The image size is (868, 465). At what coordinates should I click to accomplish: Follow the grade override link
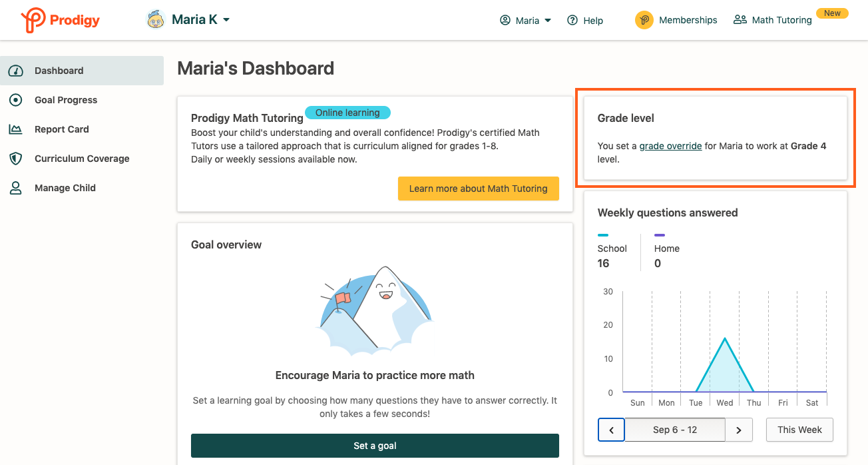pyautogui.click(x=670, y=146)
